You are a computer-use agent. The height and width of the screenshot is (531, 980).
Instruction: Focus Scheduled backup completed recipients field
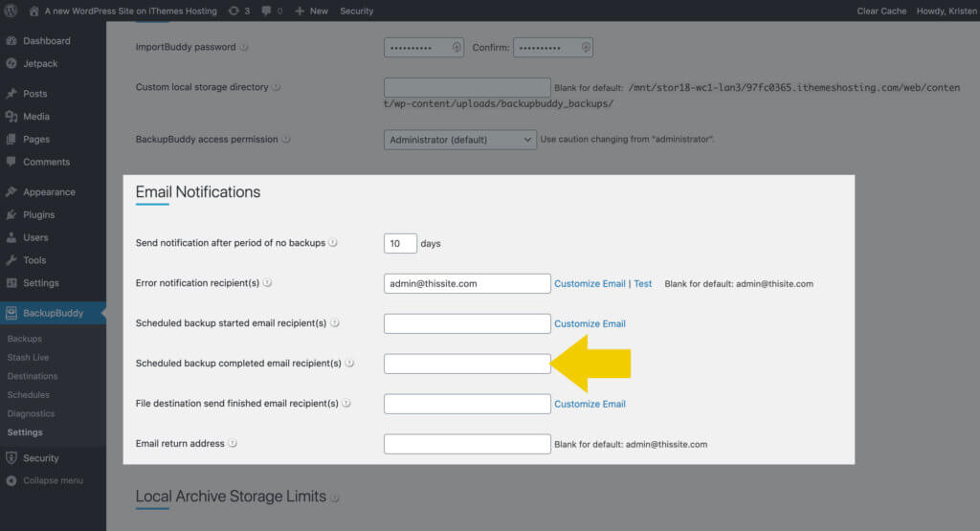point(467,363)
